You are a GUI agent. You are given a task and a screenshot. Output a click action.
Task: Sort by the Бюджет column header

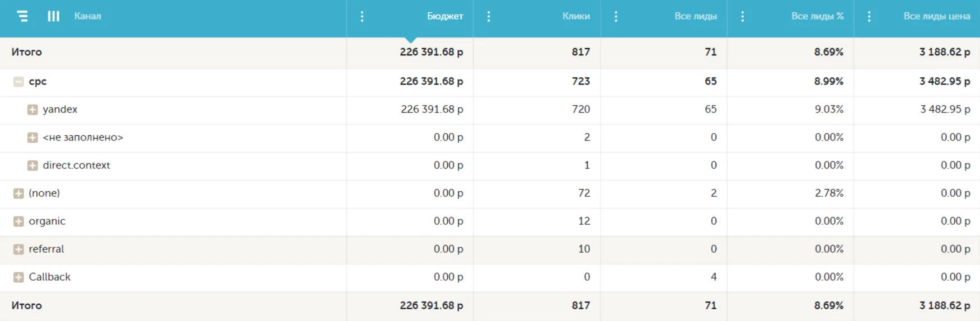[445, 16]
